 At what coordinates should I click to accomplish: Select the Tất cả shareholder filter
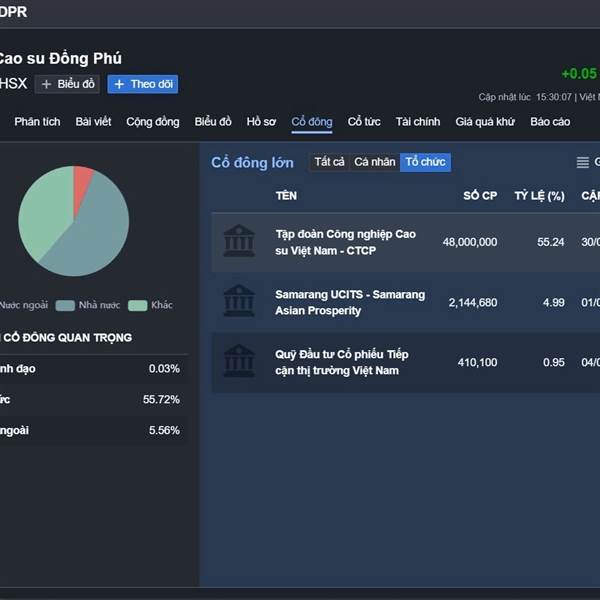pos(329,162)
